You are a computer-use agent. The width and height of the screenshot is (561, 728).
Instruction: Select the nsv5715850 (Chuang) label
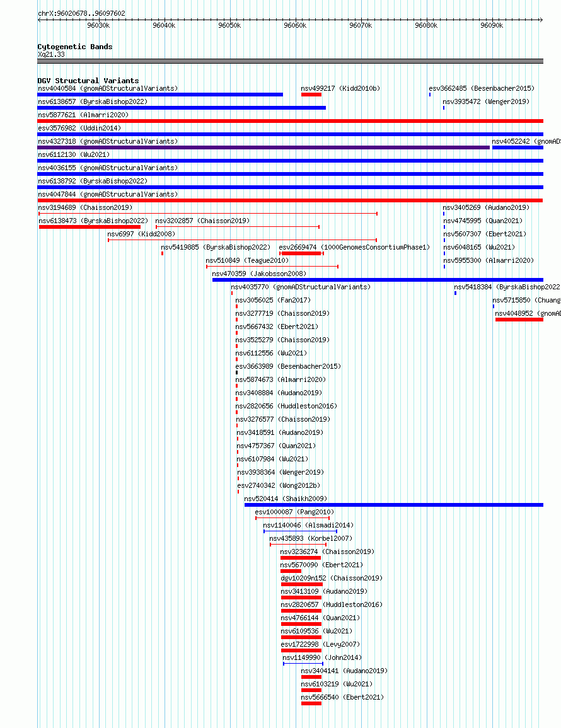526,300
